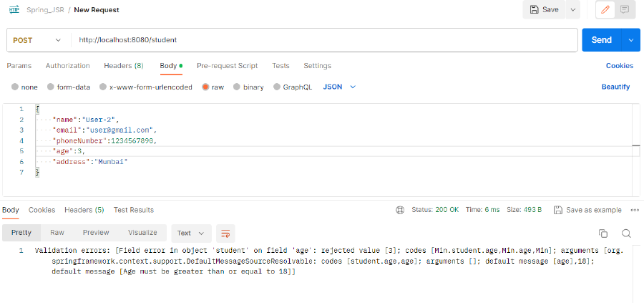Open the Pre-request Script tab
Viewport: 644px width, 303px height.
227,66
